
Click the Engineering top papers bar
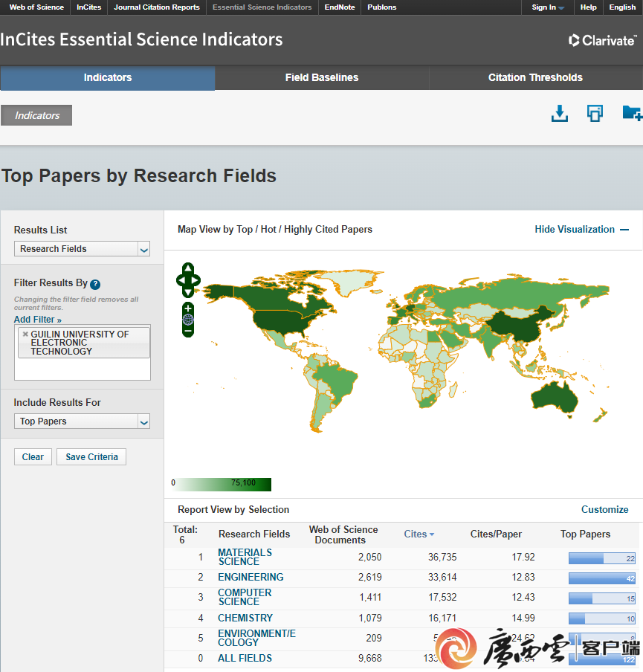click(602, 578)
